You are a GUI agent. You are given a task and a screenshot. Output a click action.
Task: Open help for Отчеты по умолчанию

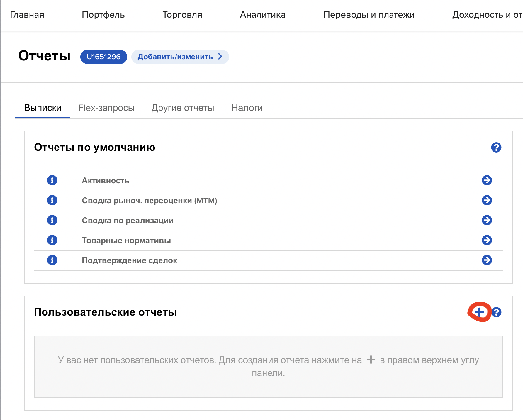[496, 147]
